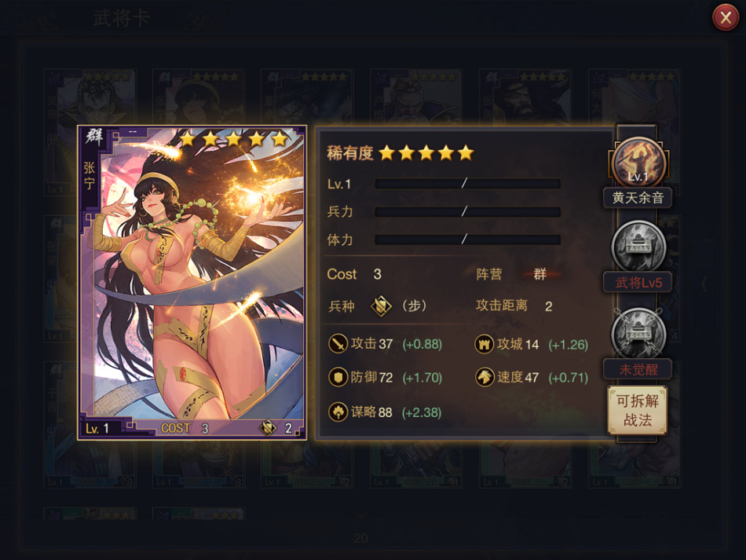This screenshot has height=560, width=746.
Task: Click the 未觉醒 label
Action: (x=638, y=369)
